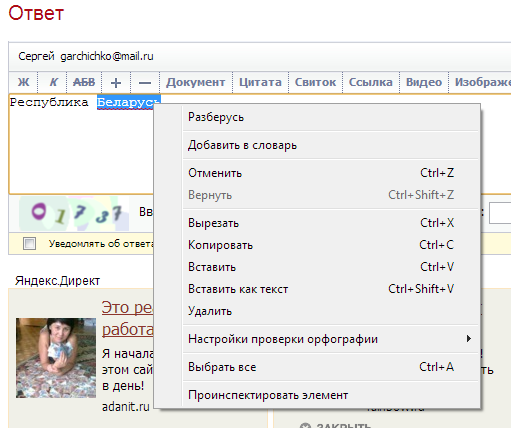The height and width of the screenshot is (428, 511).
Task: Apply italic with the К toolbar button
Action: (x=53, y=82)
